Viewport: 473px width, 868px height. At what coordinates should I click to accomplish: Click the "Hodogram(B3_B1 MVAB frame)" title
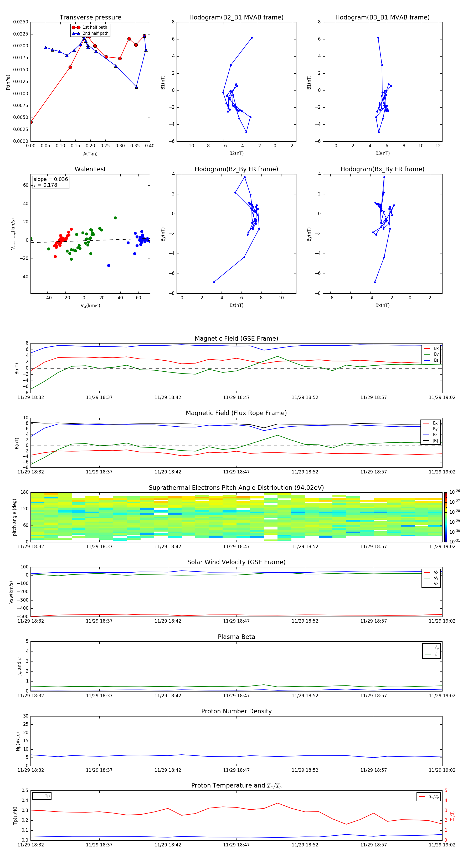382,17
